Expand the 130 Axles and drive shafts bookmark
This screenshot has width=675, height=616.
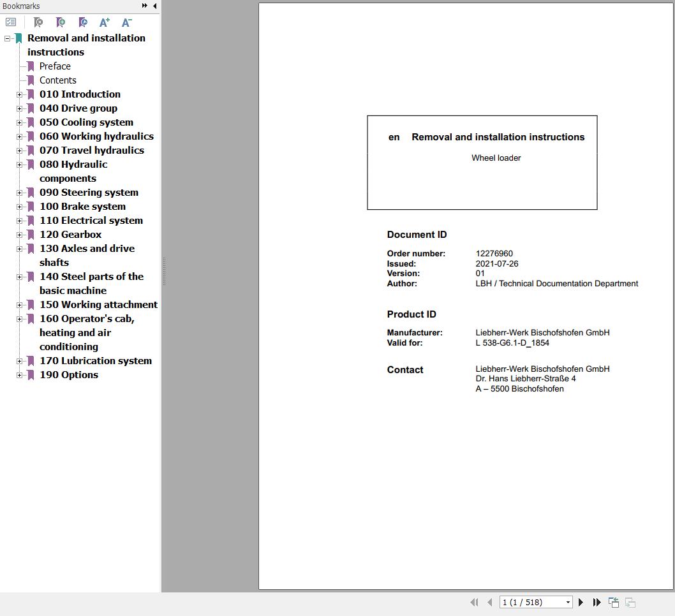(19, 249)
